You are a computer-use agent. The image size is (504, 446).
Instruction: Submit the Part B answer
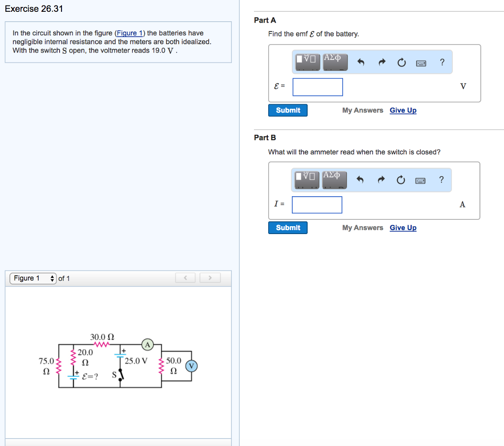287,228
